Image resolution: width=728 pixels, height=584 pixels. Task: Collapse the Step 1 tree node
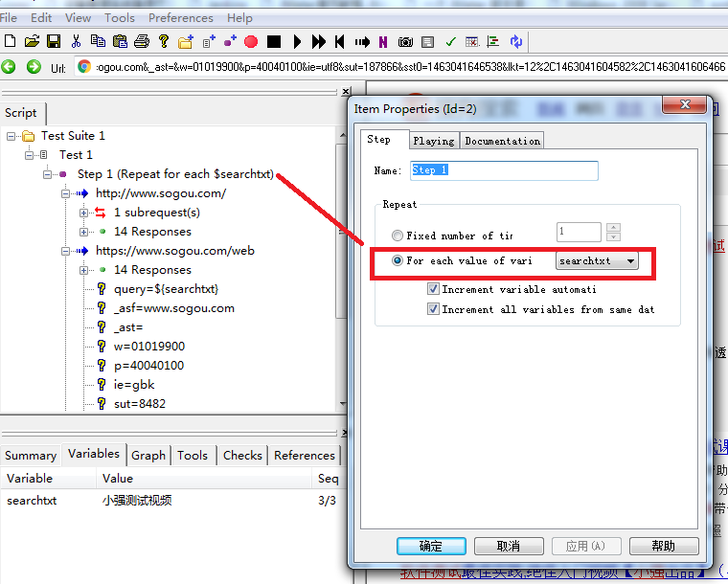click(47, 175)
